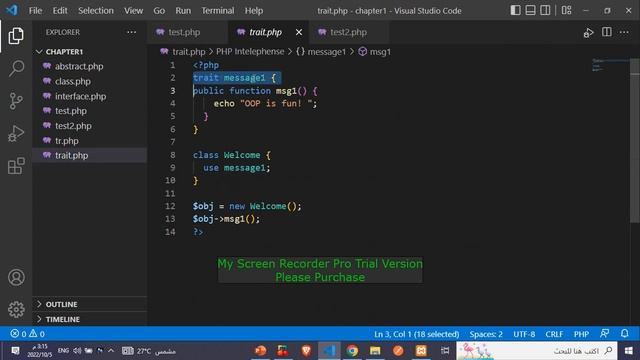Open the Manage gear icon
Viewport: 640px width, 360px height.
[x=16, y=309]
